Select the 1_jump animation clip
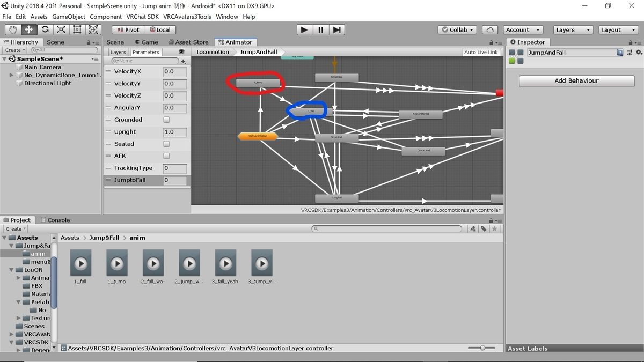644x362 pixels. 116,267
